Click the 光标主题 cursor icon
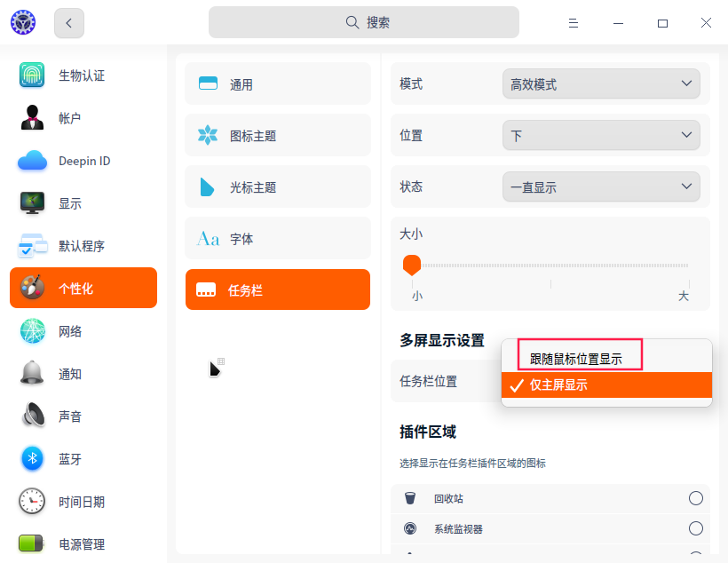728x563 pixels. pos(207,186)
